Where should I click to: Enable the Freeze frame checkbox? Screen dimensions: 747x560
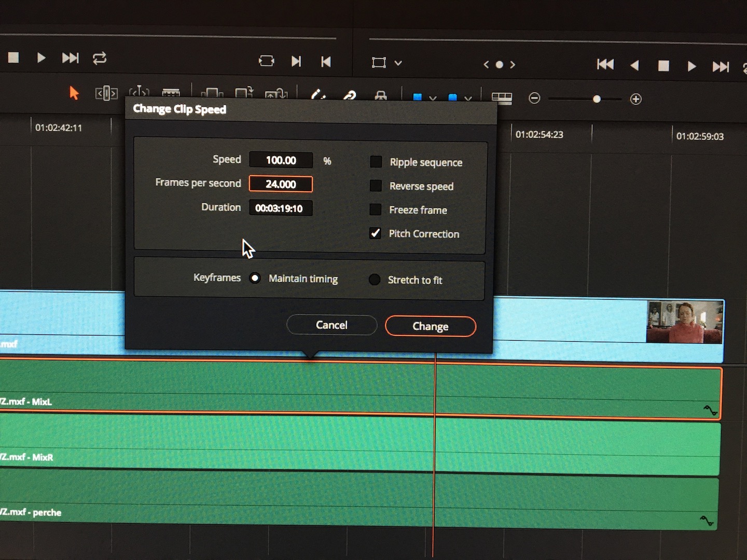tap(375, 209)
